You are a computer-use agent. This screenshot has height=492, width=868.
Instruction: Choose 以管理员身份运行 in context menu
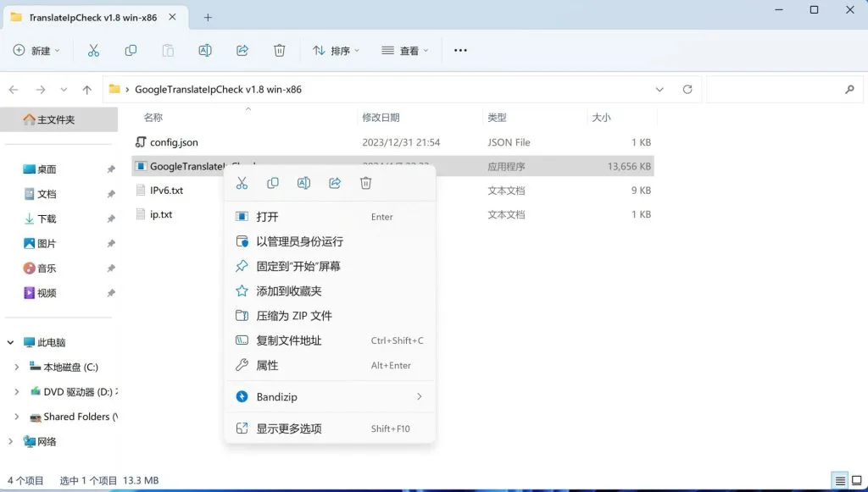coord(330,241)
